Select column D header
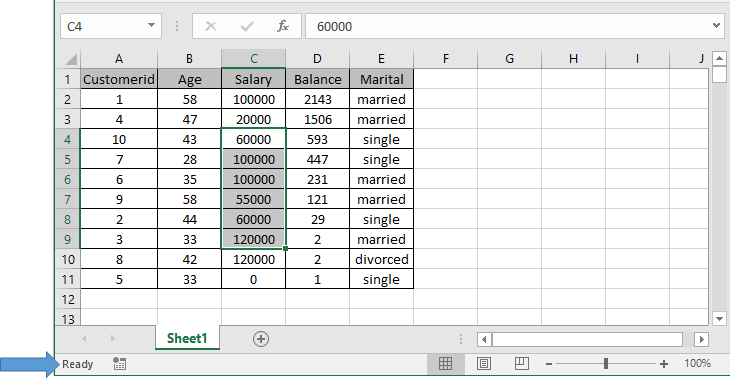The height and width of the screenshot is (379, 730). click(317, 59)
